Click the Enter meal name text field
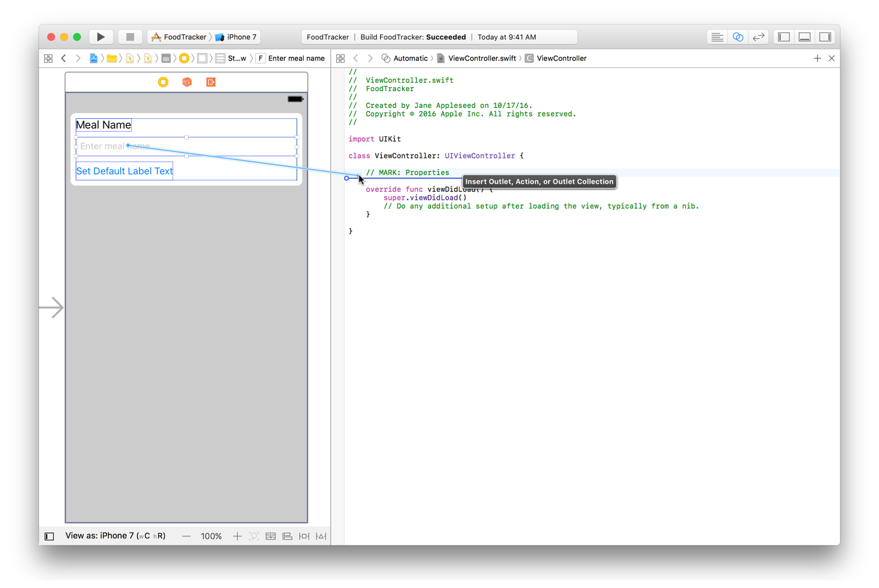The height and width of the screenshot is (588, 879). [186, 147]
